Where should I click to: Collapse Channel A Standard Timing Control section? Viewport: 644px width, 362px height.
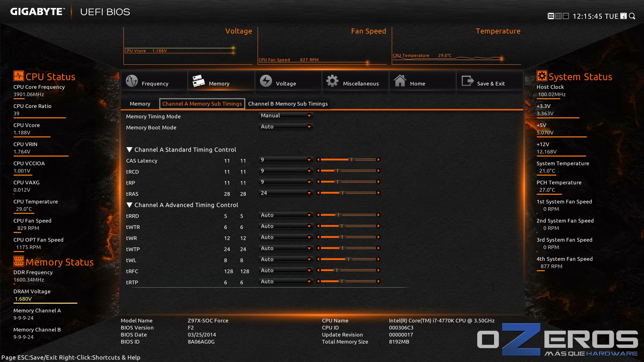point(129,150)
